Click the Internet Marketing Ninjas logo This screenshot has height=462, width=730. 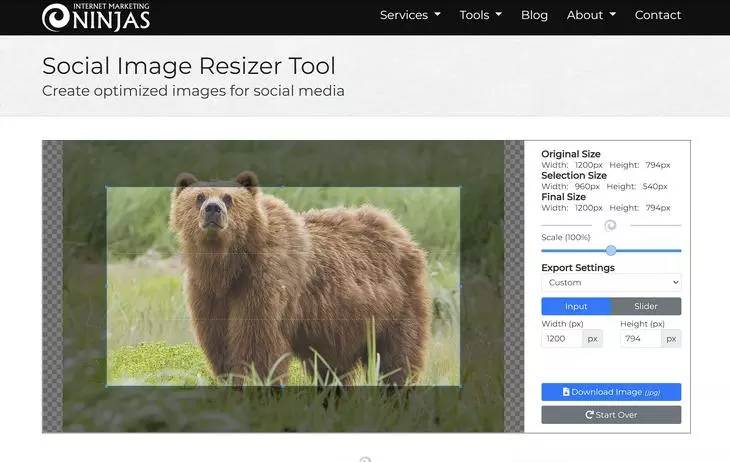pos(96,17)
